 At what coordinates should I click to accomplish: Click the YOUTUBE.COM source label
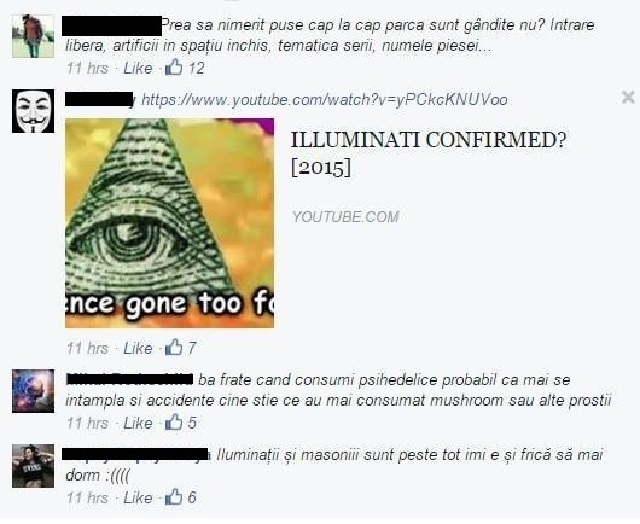(345, 217)
